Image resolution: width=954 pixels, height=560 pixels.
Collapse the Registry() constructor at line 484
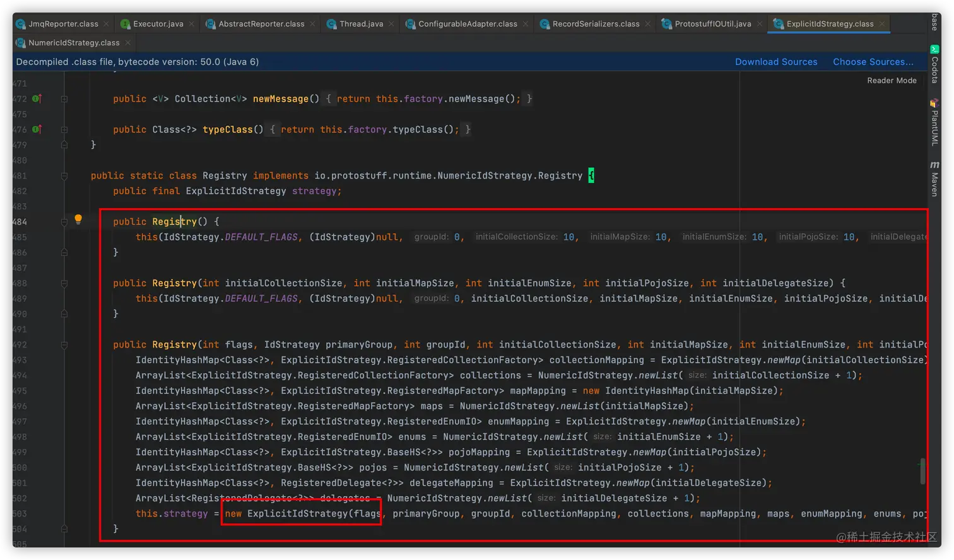tap(64, 222)
